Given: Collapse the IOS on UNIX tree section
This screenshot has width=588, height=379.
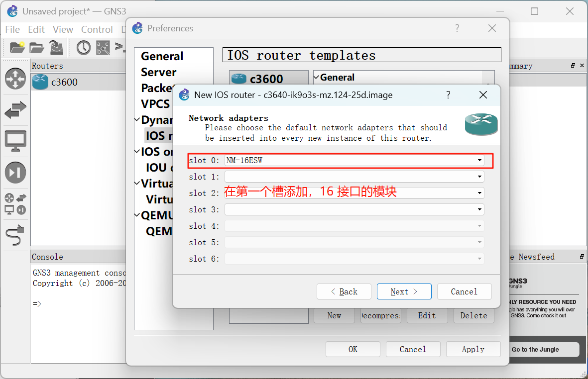Looking at the screenshot, I should click(x=137, y=152).
